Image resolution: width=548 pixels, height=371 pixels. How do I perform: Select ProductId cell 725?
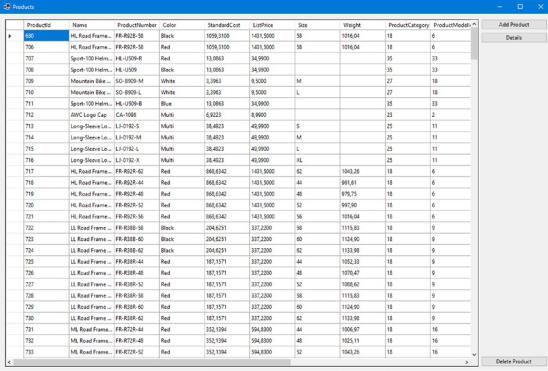click(x=46, y=262)
